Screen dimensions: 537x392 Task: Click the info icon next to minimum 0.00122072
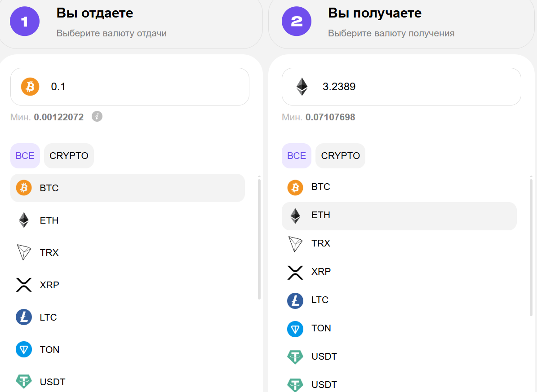[97, 116]
